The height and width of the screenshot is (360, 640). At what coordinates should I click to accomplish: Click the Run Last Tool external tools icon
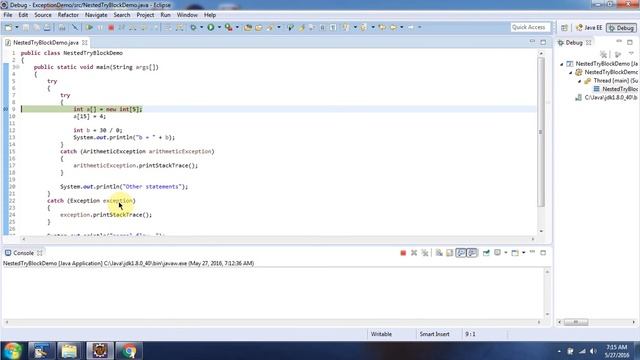(229, 27)
